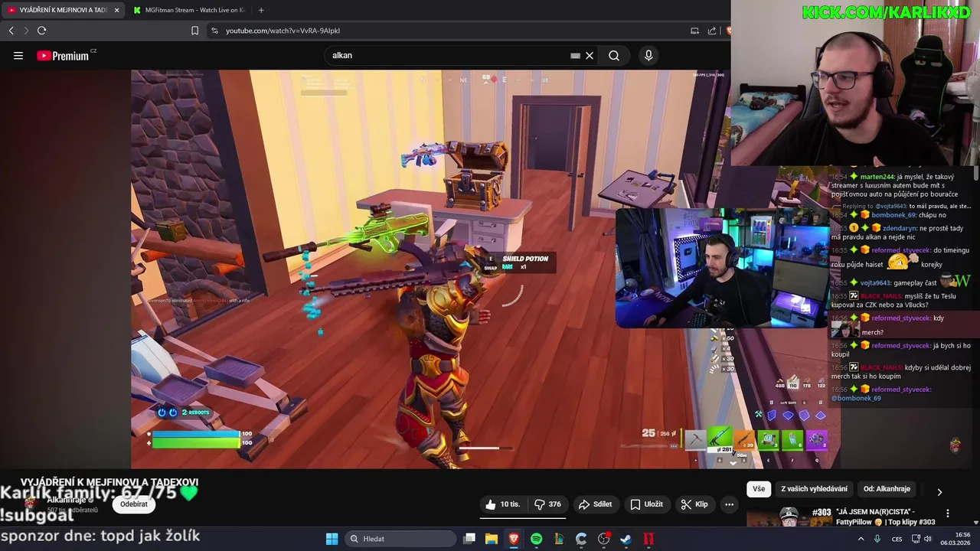
Task: Start voice search with microphone button
Action: click(648, 55)
